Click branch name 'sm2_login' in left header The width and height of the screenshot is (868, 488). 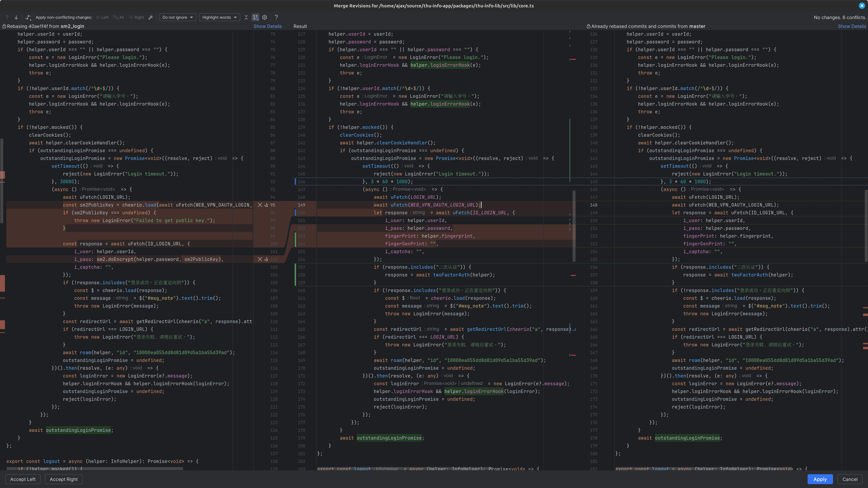[x=72, y=26]
